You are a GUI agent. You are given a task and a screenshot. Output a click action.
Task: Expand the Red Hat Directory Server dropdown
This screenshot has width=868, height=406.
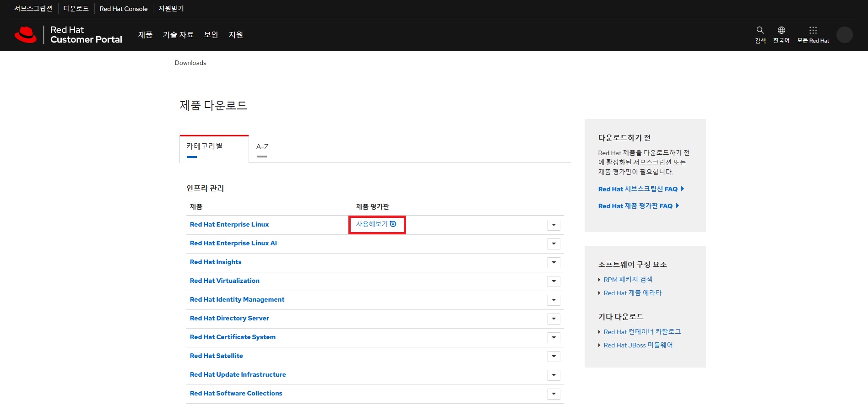tap(554, 319)
